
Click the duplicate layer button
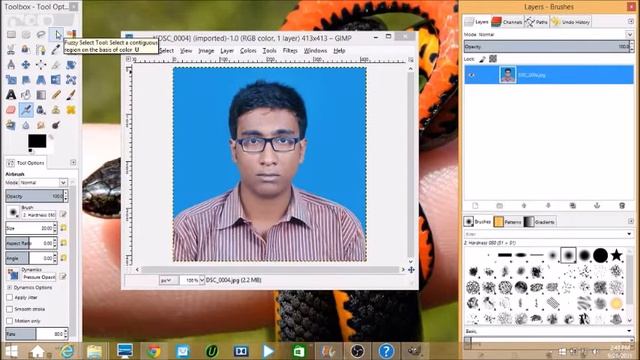coord(573,206)
